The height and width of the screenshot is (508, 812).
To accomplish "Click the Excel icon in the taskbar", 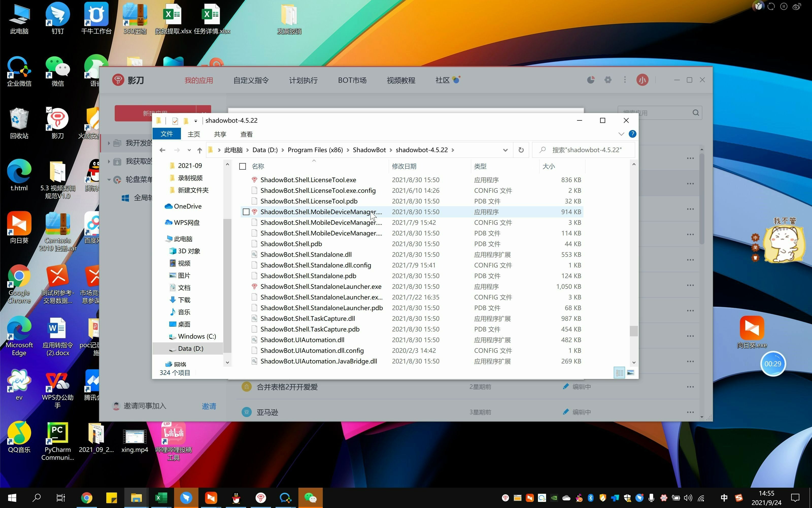I will click(x=161, y=498).
